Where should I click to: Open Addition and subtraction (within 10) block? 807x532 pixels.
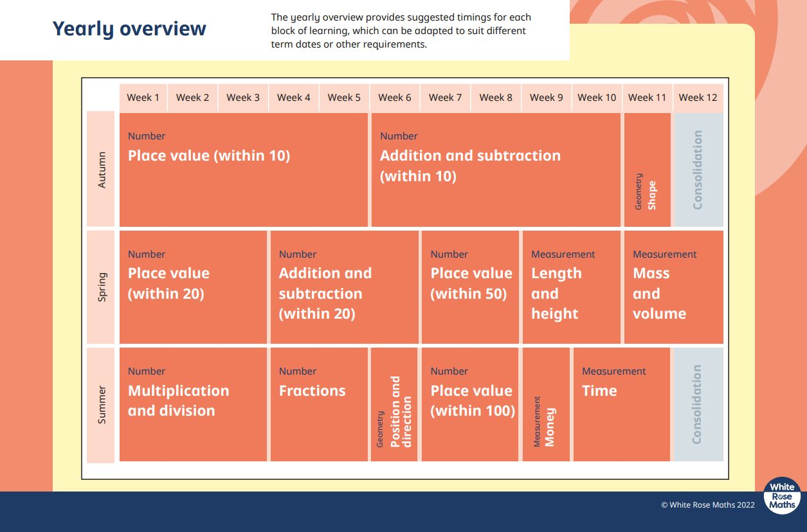pyautogui.click(x=496, y=170)
